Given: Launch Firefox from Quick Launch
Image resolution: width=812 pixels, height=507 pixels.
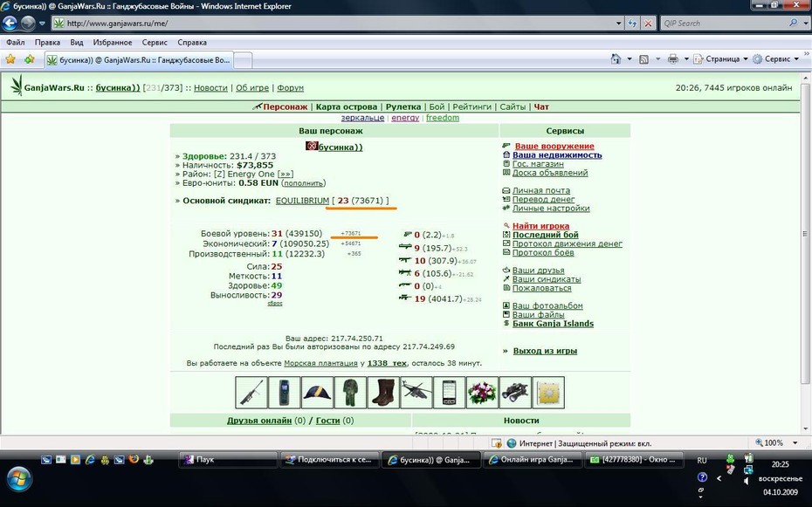Looking at the screenshot, I should [134, 459].
